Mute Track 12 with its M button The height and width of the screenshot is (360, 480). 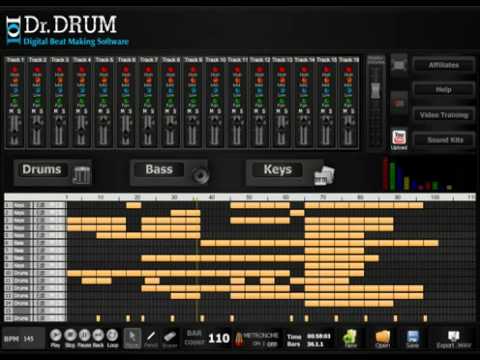(256, 111)
